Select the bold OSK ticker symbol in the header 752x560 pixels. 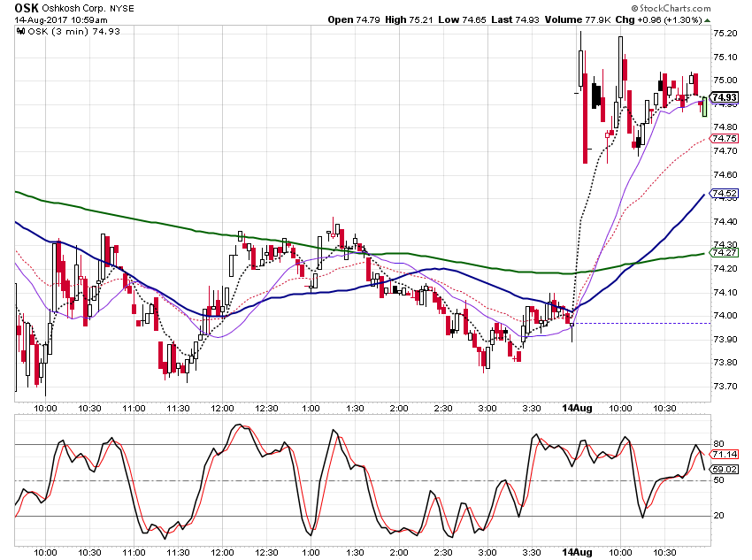coord(26,8)
